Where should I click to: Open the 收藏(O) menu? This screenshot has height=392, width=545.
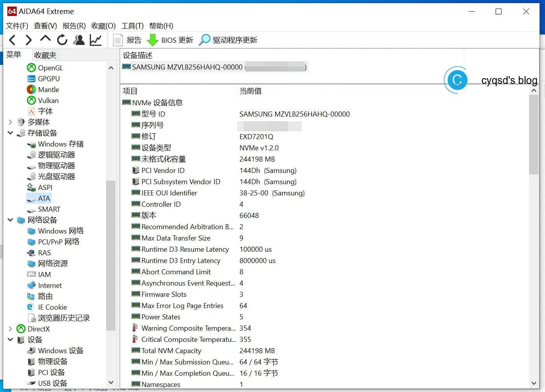(x=103, y=26)
